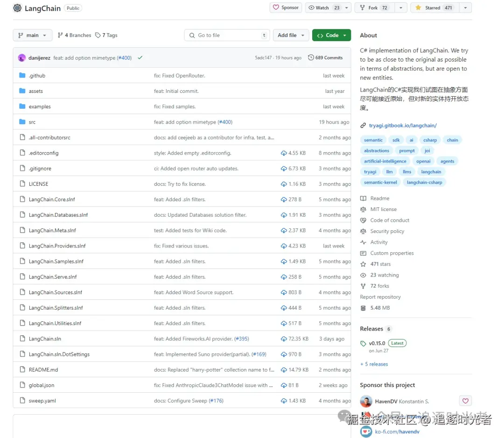The height and width of the screenshot is (438, 504).
Task: Open Custom properties link
Action: [x=392, y=253]
